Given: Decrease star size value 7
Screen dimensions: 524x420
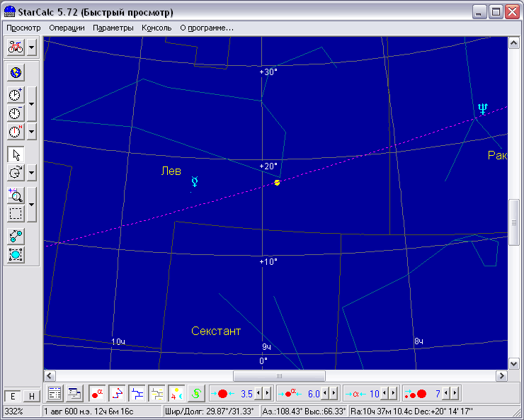Looking at the screenshot, I should [446, 394].
